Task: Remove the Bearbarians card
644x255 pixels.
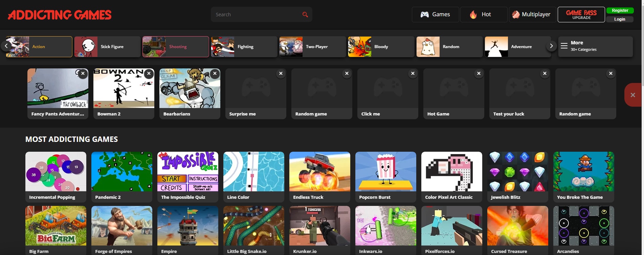Action: (215, 73)
